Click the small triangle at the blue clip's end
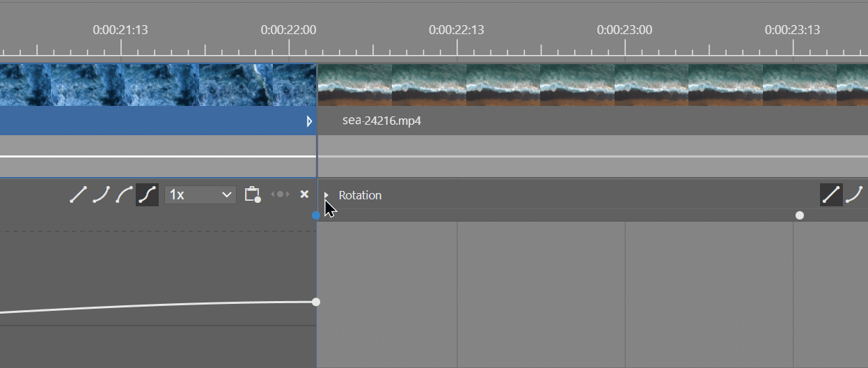This screenshot has width=868, height=368. 310,121
